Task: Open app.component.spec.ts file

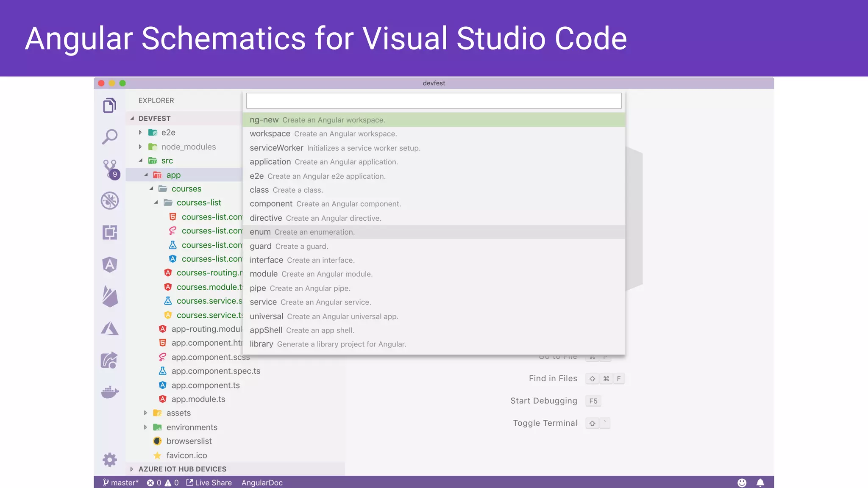Action: 216,371
